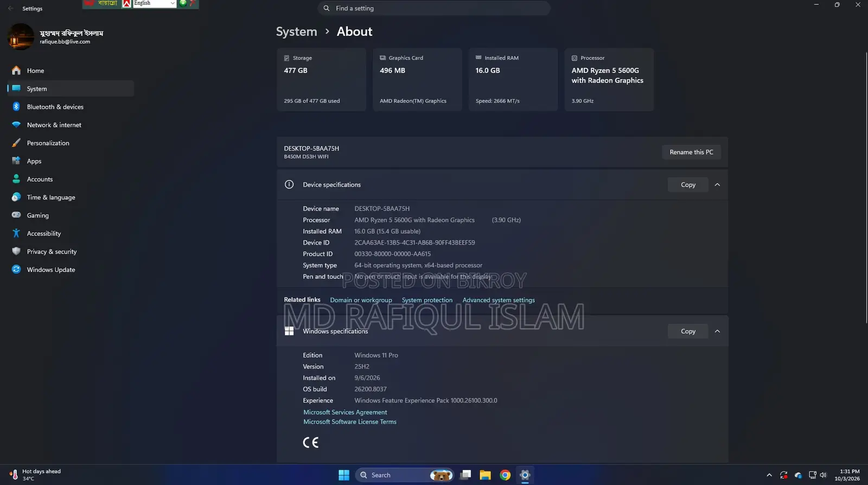Click the Gaming controller icon
Viewport: 868px width, 485px height.
[x=16, y=215]
